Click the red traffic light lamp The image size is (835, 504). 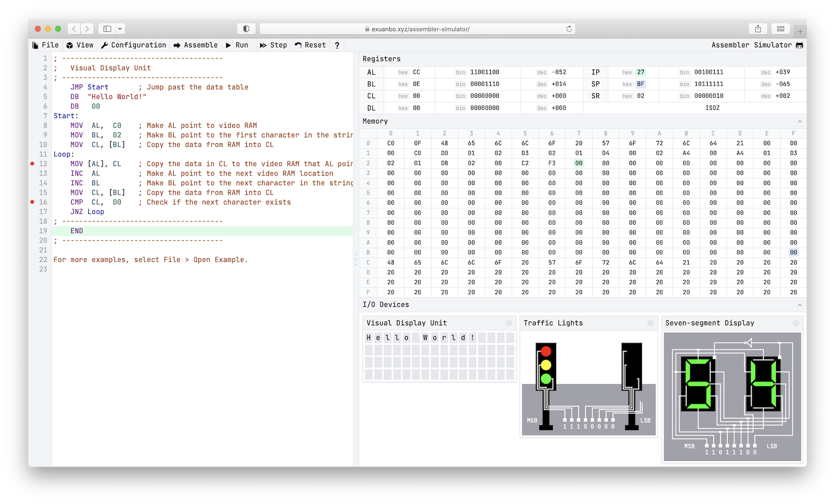pos(546,351)
